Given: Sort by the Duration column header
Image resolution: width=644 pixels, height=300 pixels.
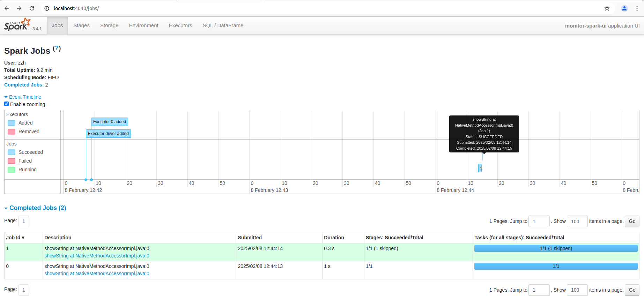Looking at the screenshot, I should 334,238.
